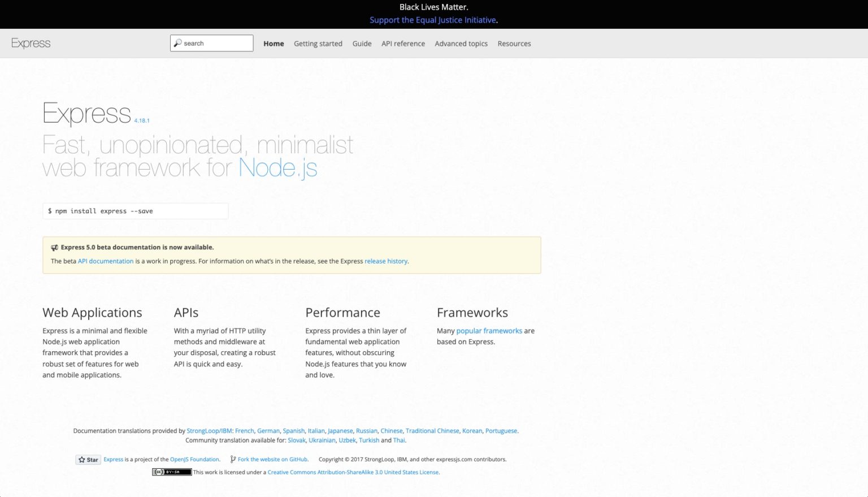Click the megaphone announcement icon

tap(55, 248)
